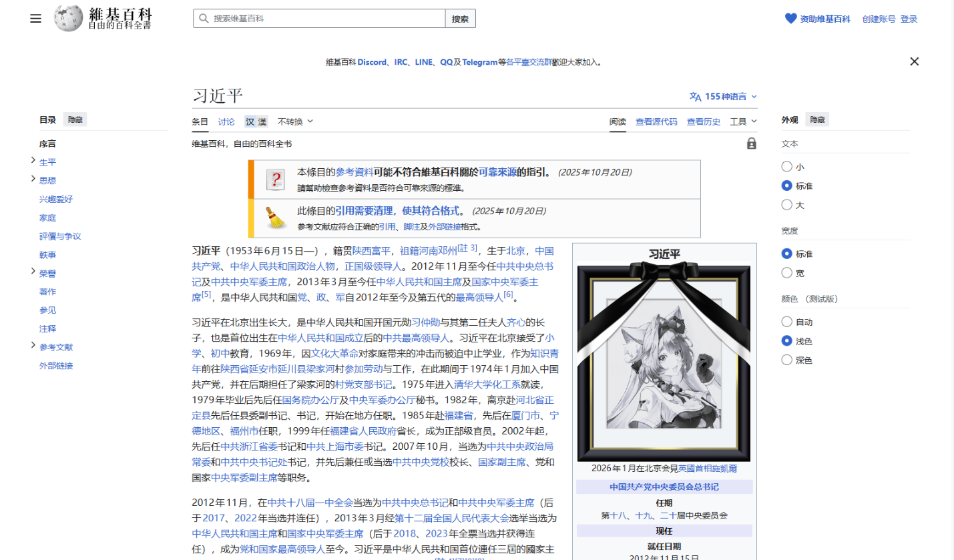Click the 搜索 button

pos(461,19)
